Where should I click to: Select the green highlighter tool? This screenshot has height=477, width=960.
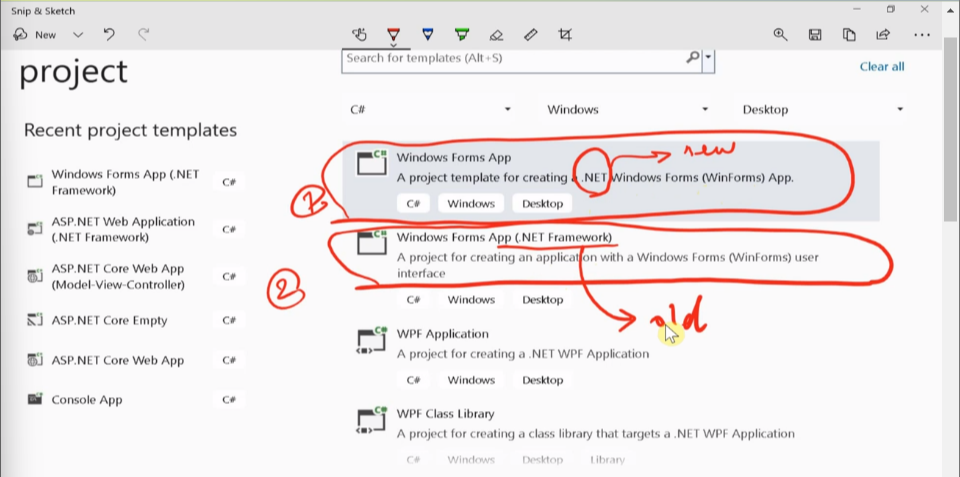462,35
